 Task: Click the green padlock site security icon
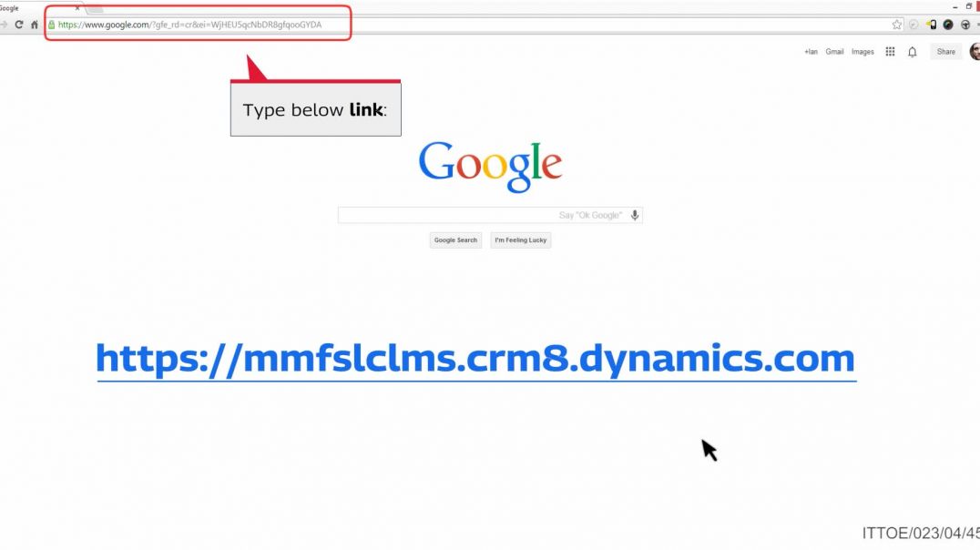pyautogui.click(x=52, y=25)
